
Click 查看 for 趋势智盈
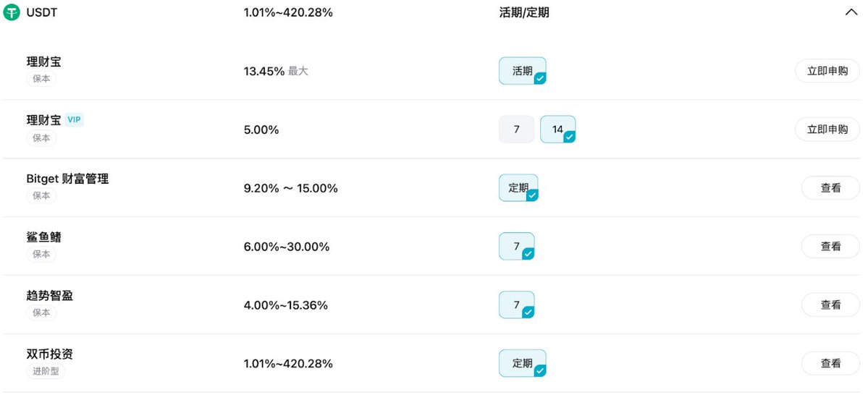[830, 305]
